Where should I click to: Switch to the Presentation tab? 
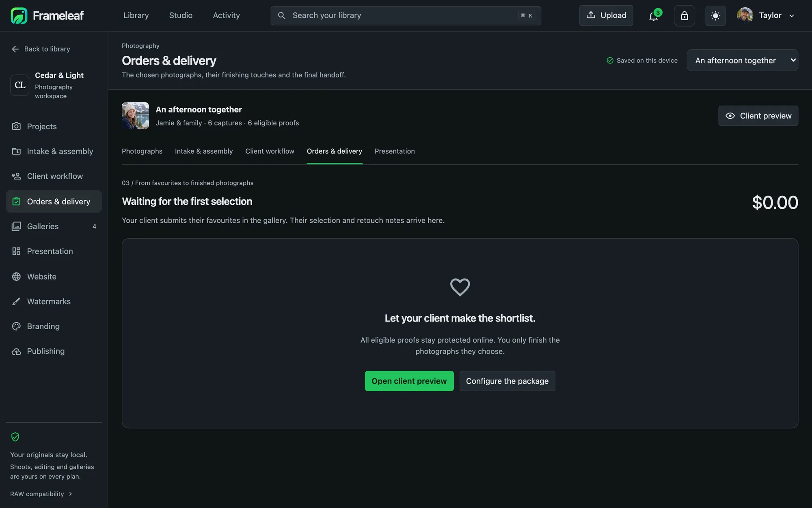(x=395, y=151)
